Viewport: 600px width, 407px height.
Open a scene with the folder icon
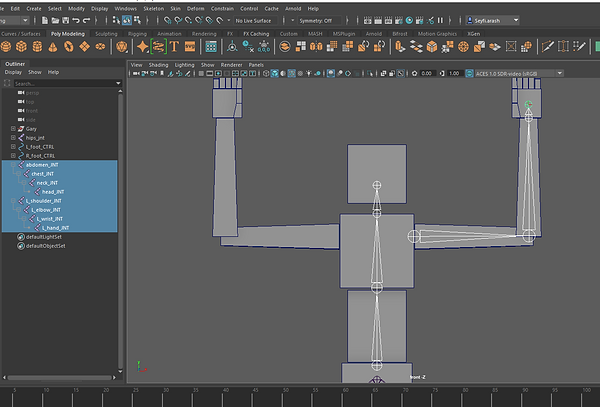pyautogui.click(x=55, y=20)
